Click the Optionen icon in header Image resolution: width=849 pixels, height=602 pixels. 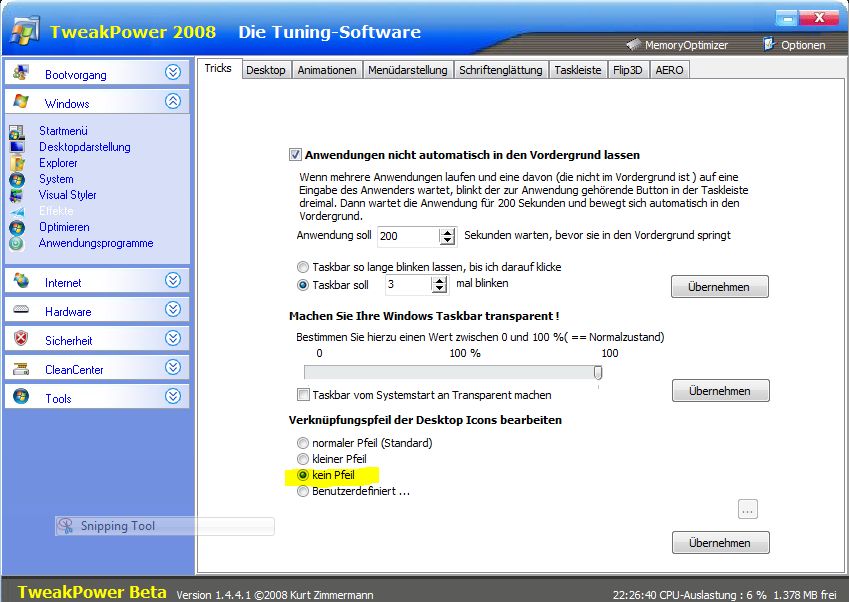point(769,44)
